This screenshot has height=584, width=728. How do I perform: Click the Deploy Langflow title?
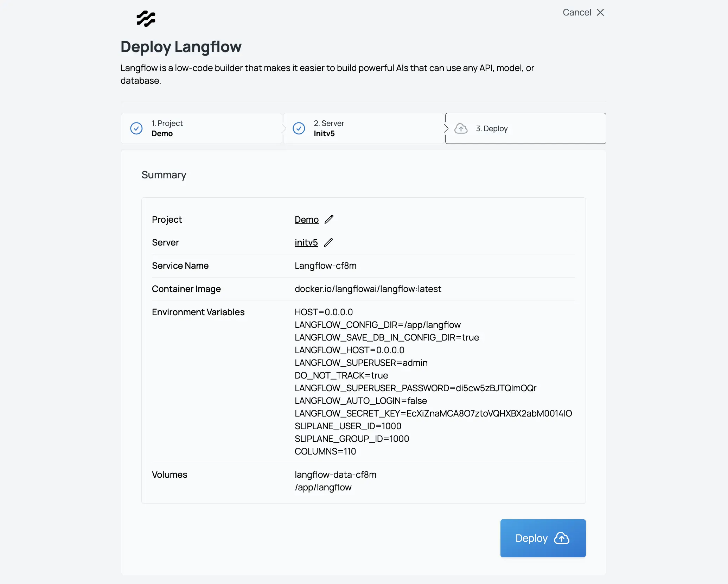point(181,47)
